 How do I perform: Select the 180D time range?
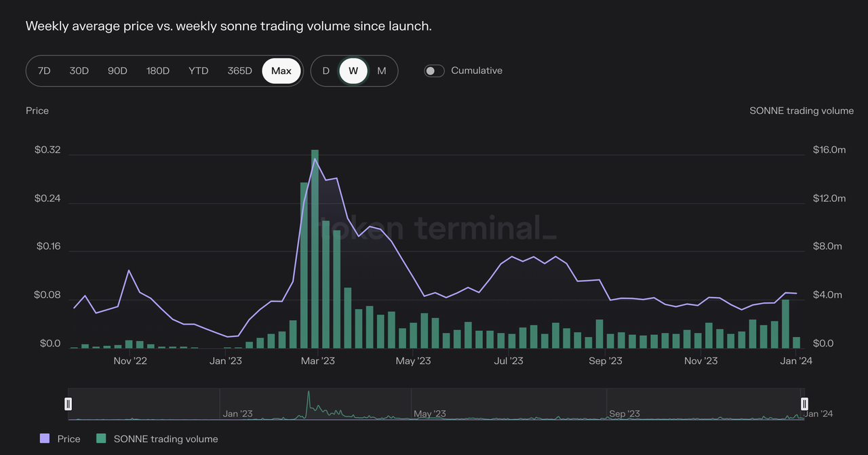pos(157,71)
